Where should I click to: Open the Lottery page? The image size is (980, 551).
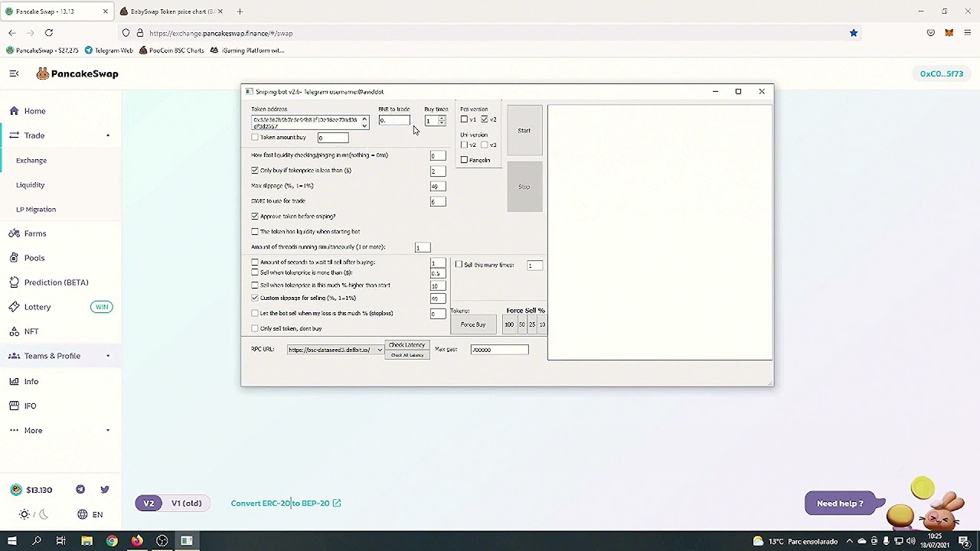coord(38,307)
